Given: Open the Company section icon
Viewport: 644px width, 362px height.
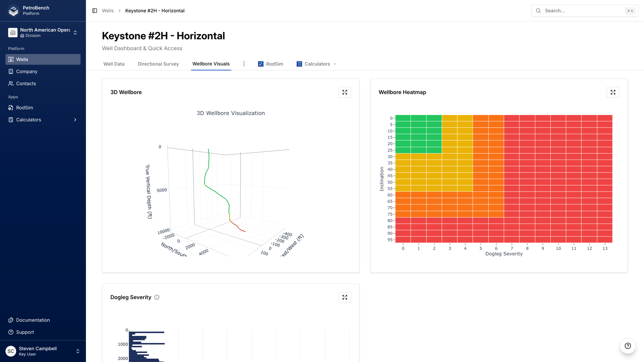Looking at the screenshot, I should pyautogui.click(x=11, y=71).
